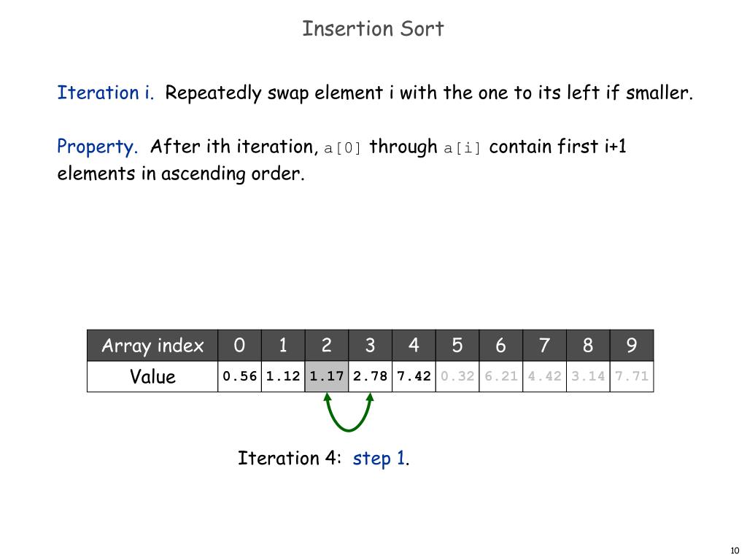Click the green swap arrow below the array

pyautogui.click(x=349, y=412)
